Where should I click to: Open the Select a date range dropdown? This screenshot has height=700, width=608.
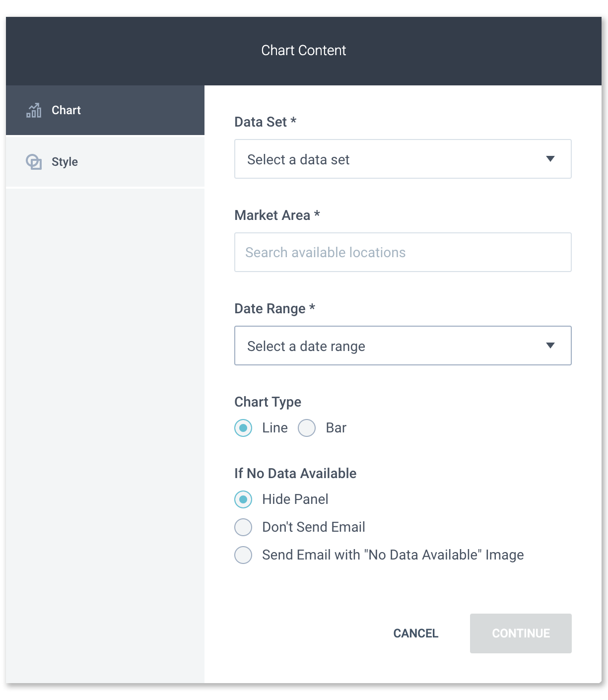403,346
